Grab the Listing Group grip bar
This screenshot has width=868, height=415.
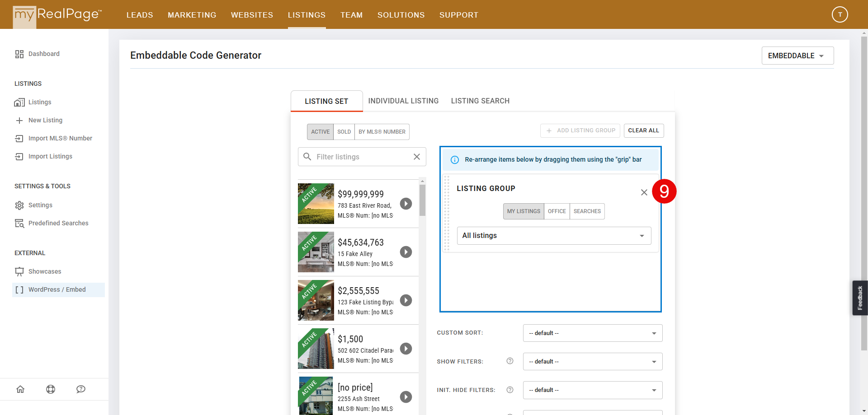[x=447, y=213]
